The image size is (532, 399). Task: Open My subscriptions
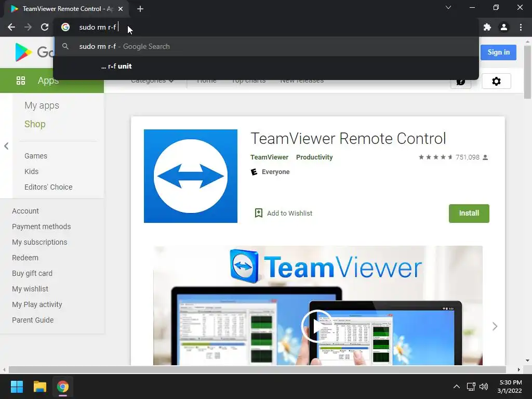click(39, 242)
